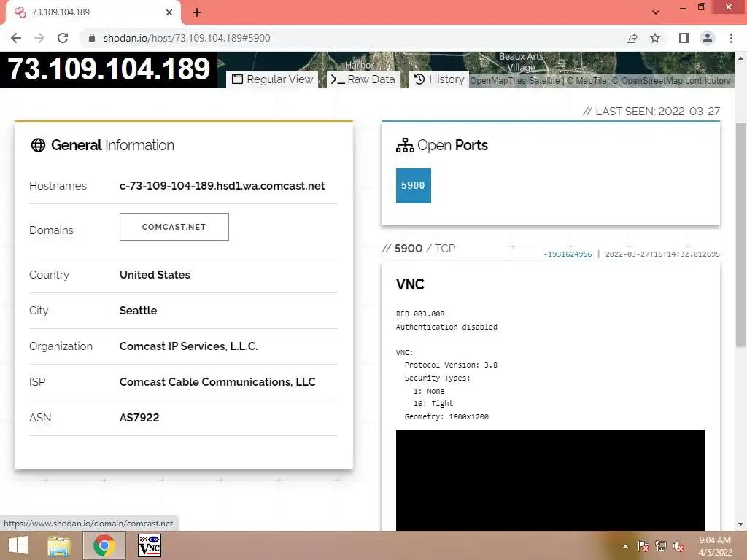The height and width of the screenshot is (560, 747).
Task: Open the -1931624956 hash link
Action: pos(568,254)
